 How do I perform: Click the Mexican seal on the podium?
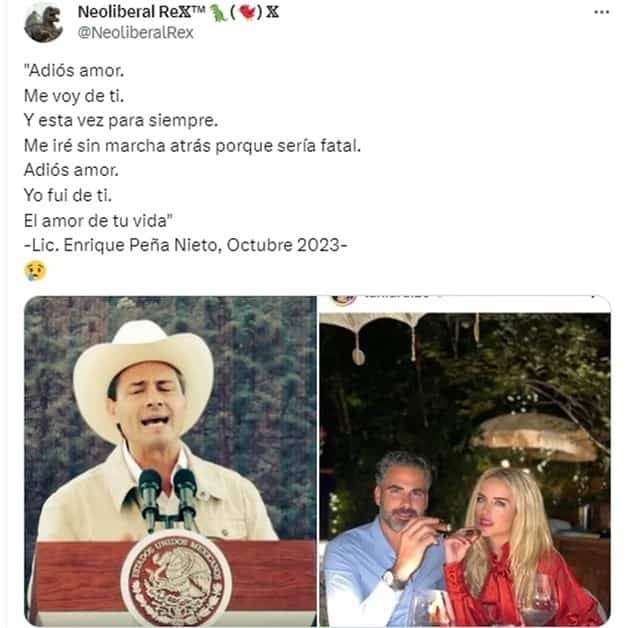tap(176, 577)
